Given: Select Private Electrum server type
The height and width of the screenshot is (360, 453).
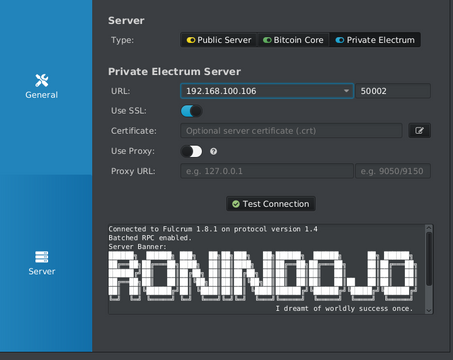Looking at the screenshot, I should [375, 40].
